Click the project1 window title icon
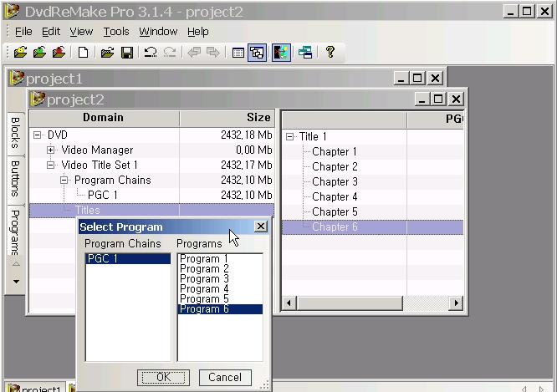 [17, 78]
